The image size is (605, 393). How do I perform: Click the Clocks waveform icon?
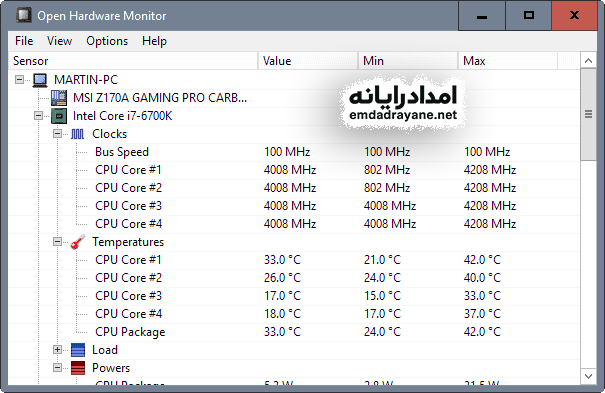[x=78, y=134]
